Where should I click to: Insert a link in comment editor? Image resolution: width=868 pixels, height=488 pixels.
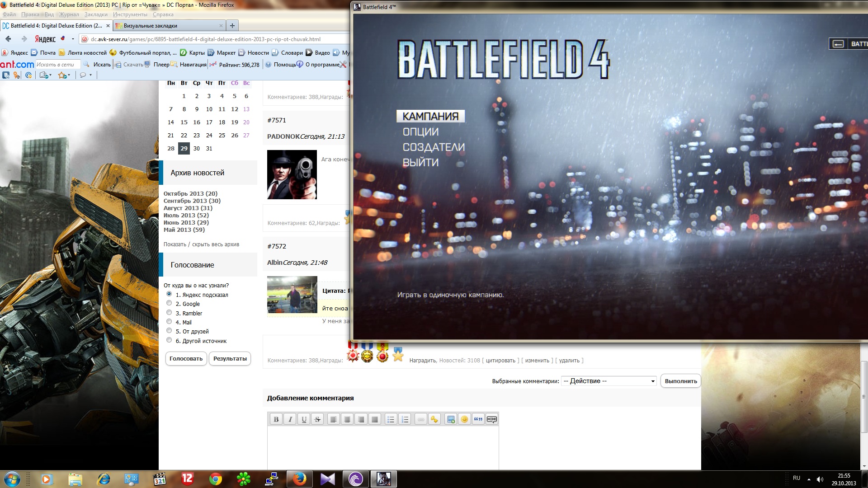421,419
